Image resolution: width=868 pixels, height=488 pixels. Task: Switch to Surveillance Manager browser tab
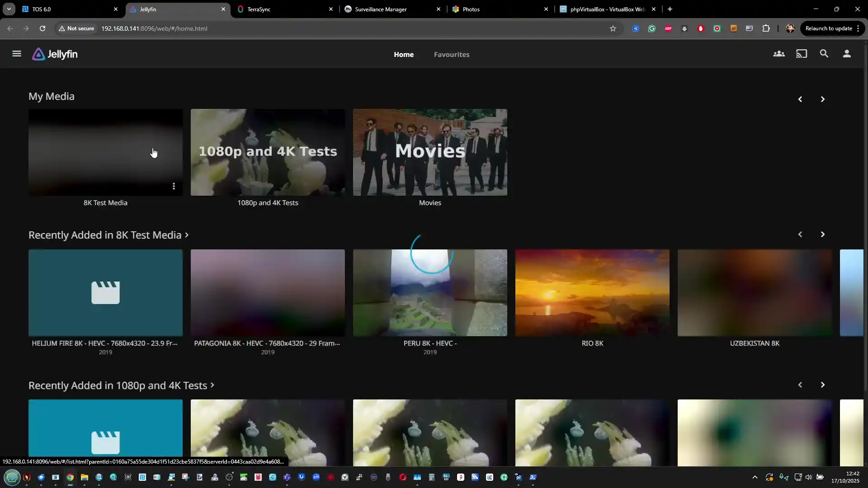pyautogui.click(x=381, y=9)
